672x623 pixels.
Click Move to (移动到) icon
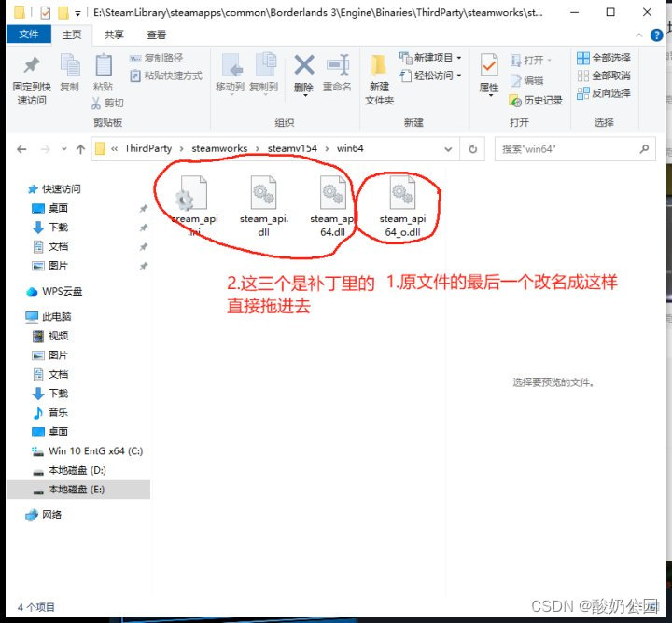click(231, 65)
